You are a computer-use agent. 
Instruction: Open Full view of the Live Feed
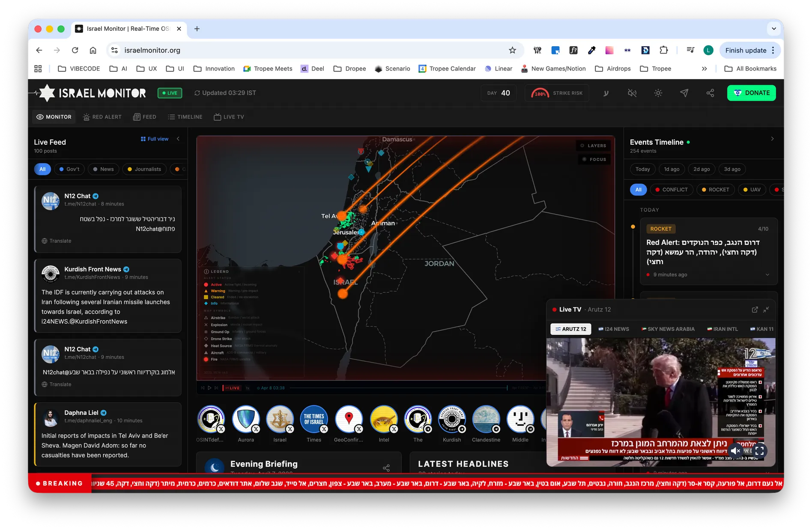(154, 139)
